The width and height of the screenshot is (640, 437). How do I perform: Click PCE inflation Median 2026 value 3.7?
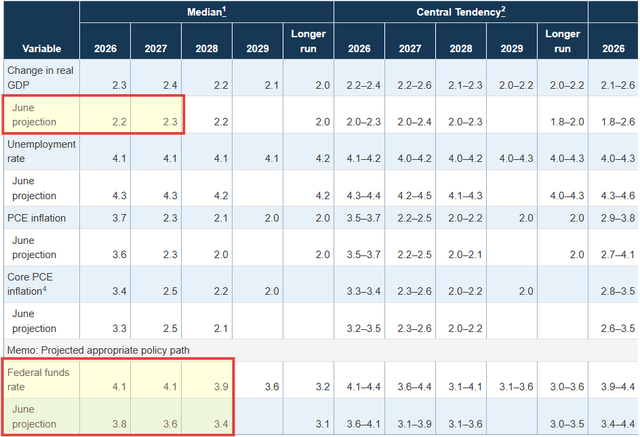[x=119, y=218]
